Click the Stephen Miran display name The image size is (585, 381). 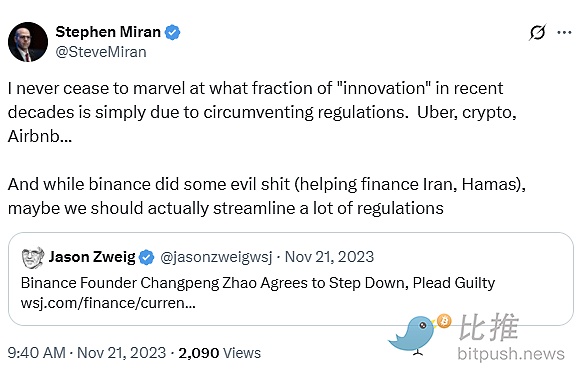(108, 32)
